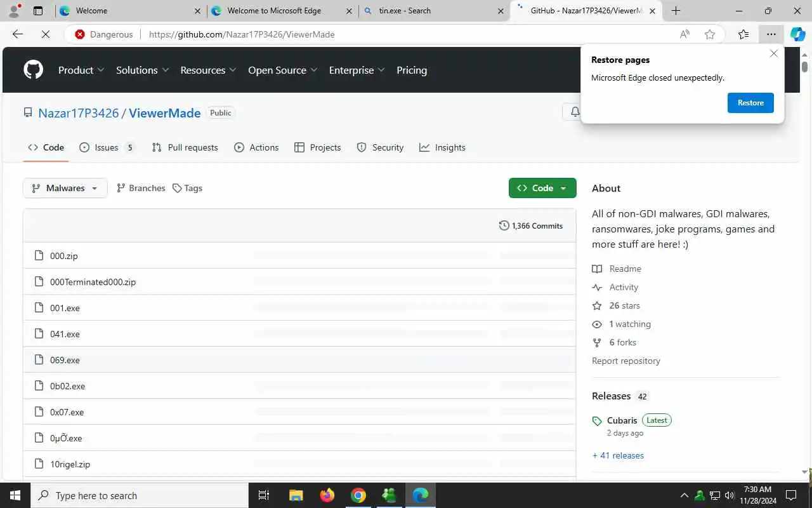This screenshot has width=812, height=508.
Task: Open the Copilot sidebar icon
Action: (797, 34)
